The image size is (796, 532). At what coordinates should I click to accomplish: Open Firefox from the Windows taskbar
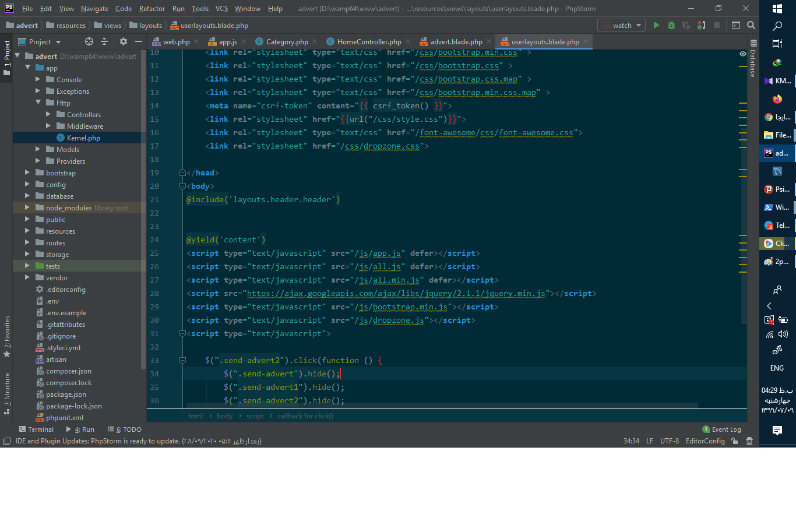[x=777, y=99]
